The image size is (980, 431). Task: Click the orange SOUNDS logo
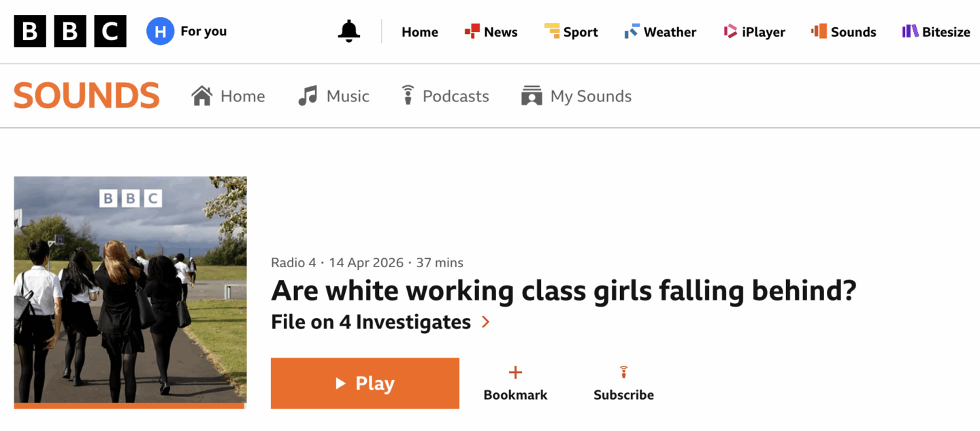(86, 96)
